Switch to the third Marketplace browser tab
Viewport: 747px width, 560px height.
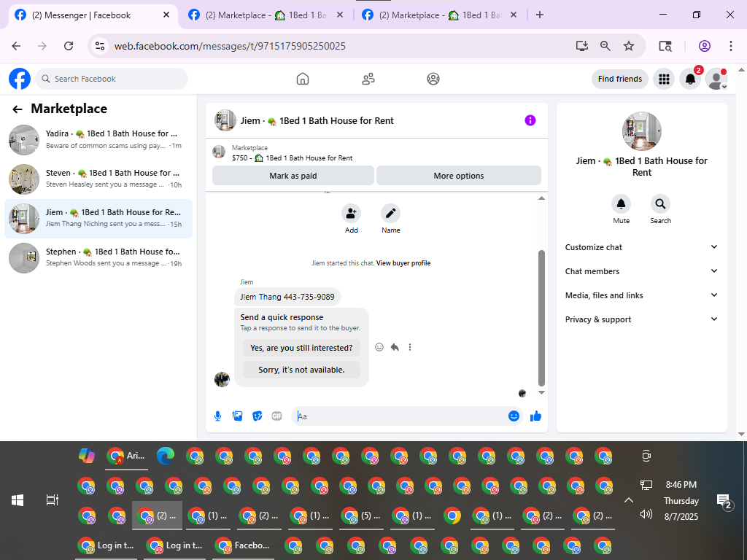438,15
